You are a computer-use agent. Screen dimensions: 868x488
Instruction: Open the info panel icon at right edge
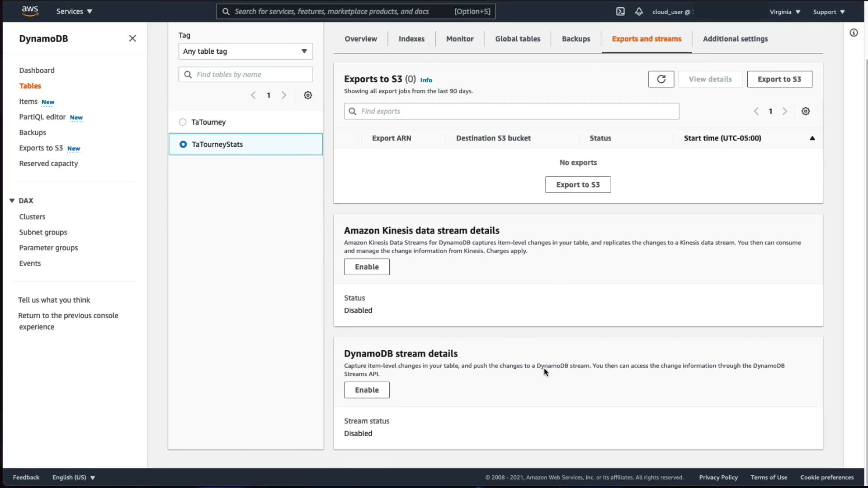click(x=854, y=33)
